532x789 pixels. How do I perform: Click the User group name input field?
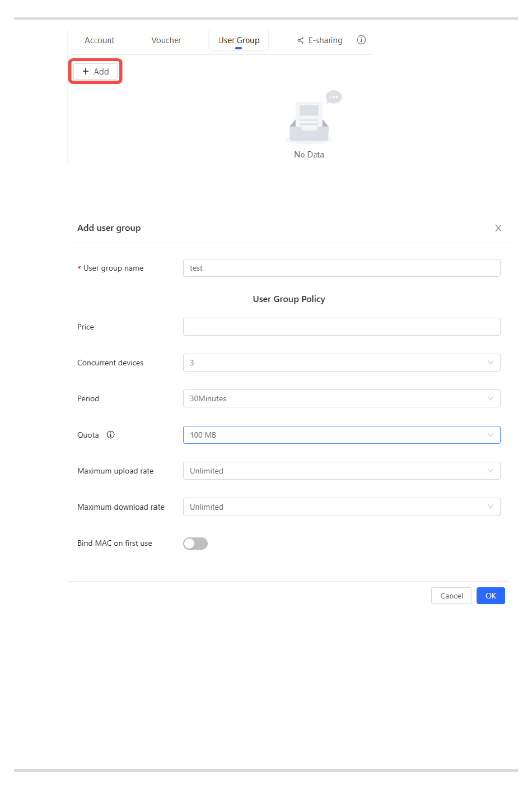[x=342, y=268]
